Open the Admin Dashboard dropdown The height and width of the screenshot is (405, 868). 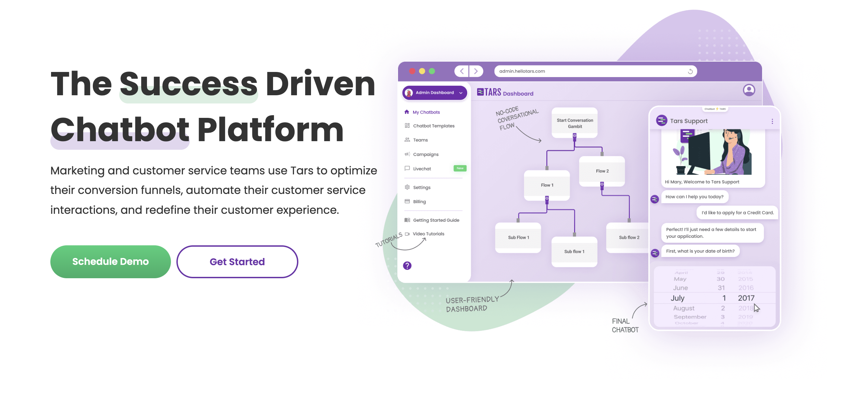click(434, 93)
